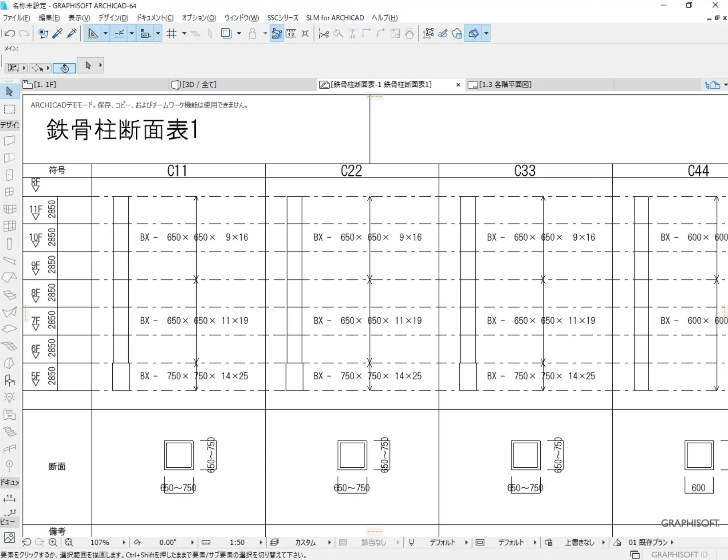
Task: Open the SSCシリーズ menu
Action: (283, 18)
